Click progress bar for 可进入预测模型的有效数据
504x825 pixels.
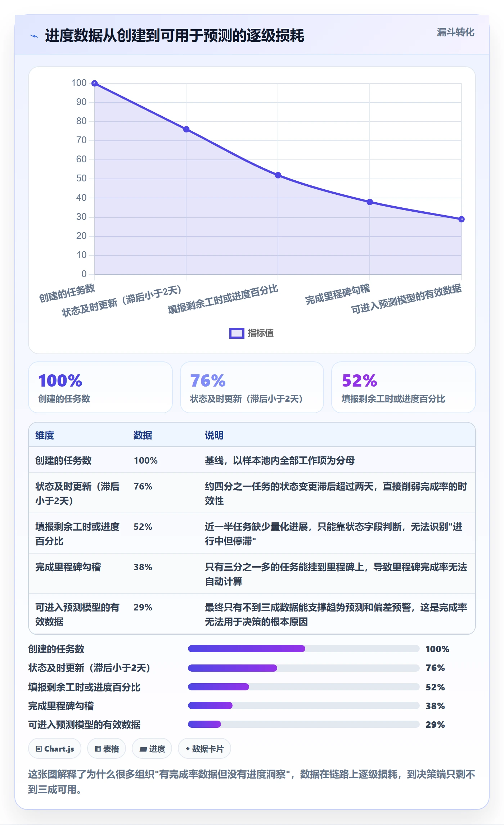pyautogui.click(x=303, y=724)
